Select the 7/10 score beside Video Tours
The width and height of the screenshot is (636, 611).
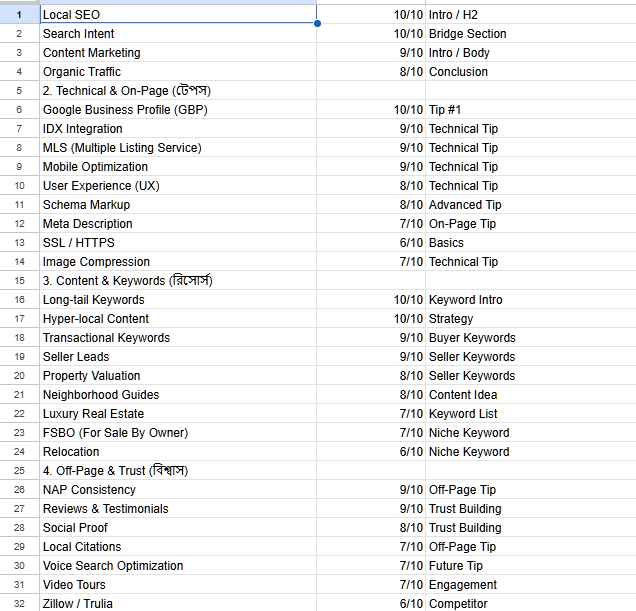371,585
